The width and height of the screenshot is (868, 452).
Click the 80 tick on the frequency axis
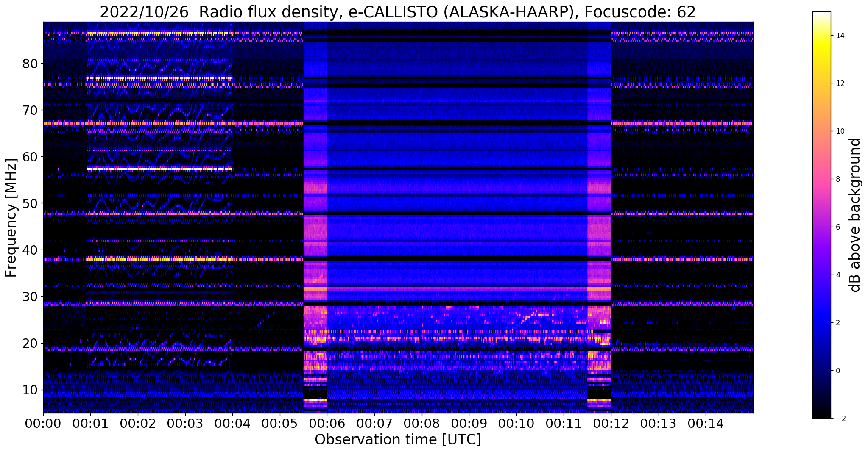pyautogui.click(x=30, y=64)
